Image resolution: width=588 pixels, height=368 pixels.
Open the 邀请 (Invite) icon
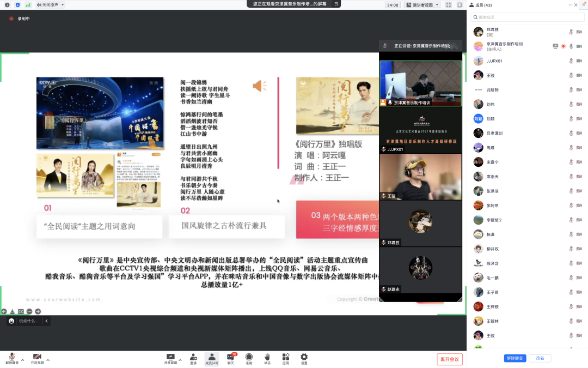pyautogui.click(x=193, y=357)
